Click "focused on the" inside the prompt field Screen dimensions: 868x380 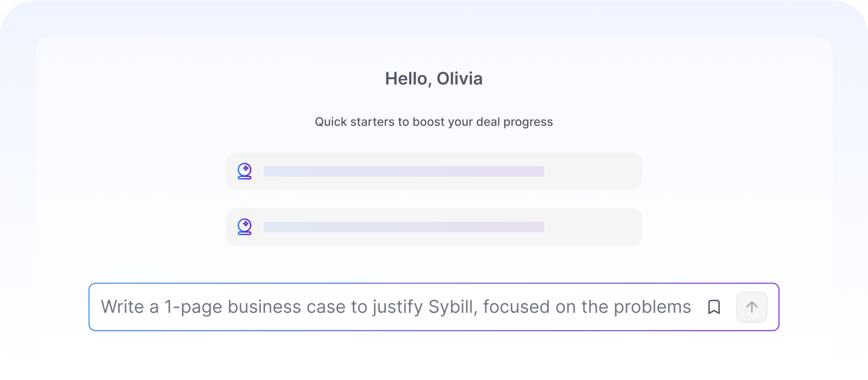(x=546, y=307)
